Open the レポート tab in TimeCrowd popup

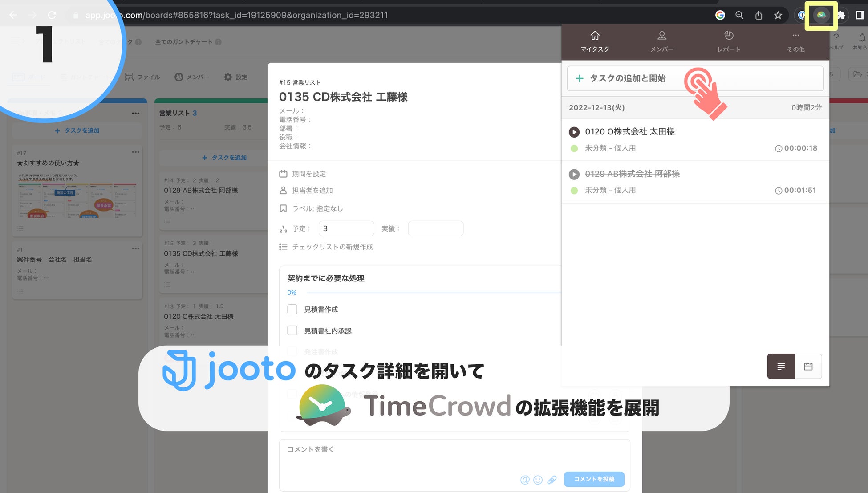(x=728, y=41)
